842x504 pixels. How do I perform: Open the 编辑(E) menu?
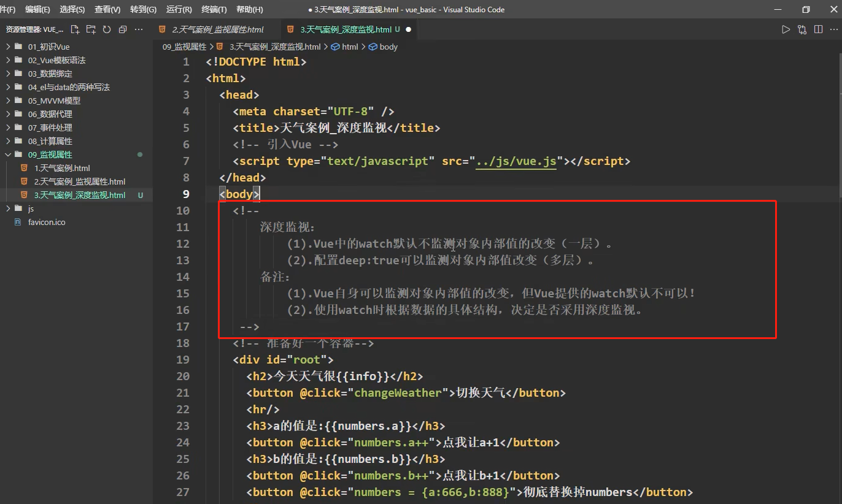pos(37,10)
